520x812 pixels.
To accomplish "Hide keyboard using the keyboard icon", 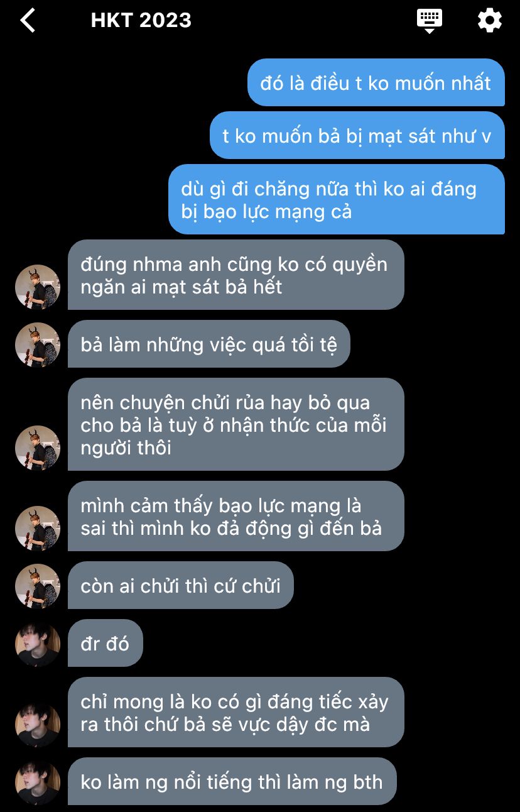I will [x=430, y=21].
